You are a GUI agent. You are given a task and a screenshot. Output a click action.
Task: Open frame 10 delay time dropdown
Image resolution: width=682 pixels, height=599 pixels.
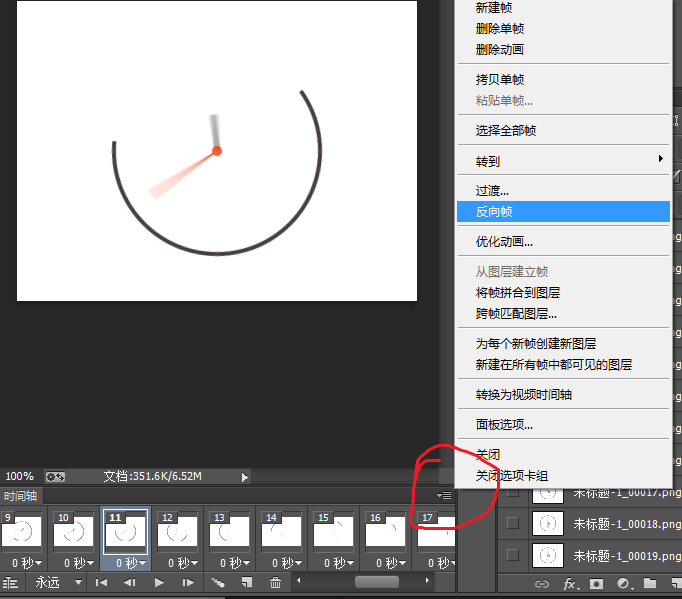79,563
